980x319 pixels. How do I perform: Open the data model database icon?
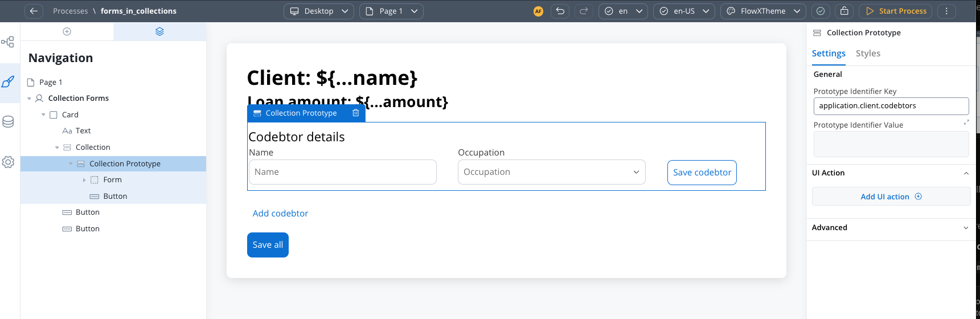(x=8, y=121)
